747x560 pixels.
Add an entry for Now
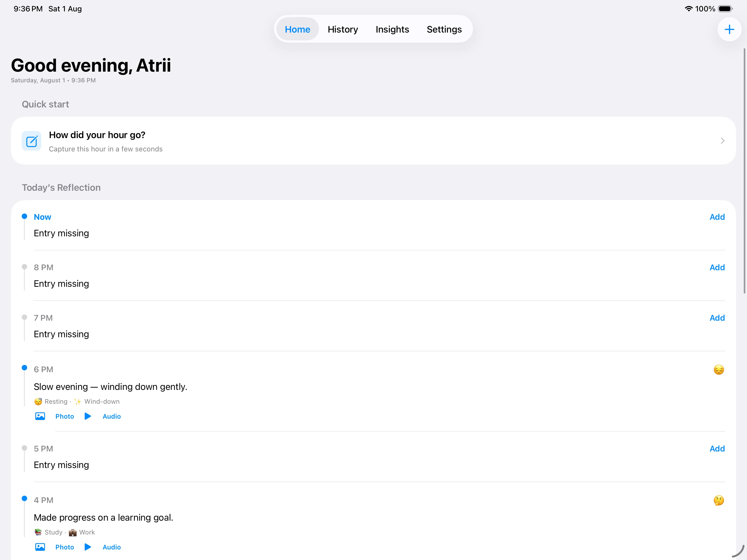(717, 217)
